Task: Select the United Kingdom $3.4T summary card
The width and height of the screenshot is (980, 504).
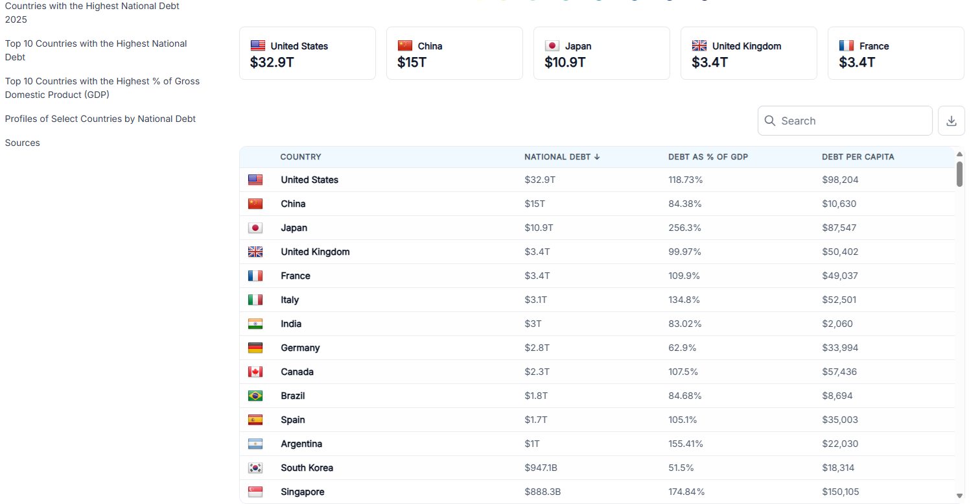Action: point(749,53)
